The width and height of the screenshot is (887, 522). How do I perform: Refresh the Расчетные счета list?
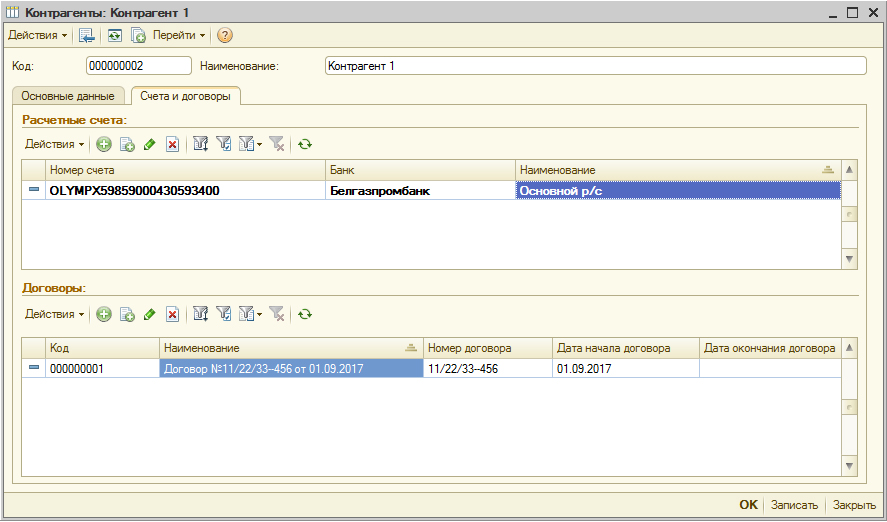[x=305, y=144]
